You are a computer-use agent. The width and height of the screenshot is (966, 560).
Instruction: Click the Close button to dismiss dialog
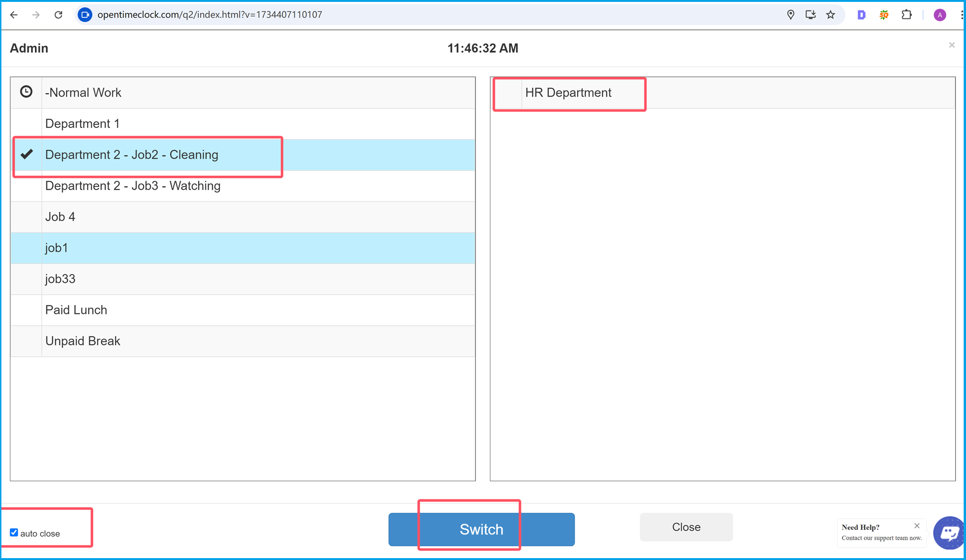[x=686, y=527]
